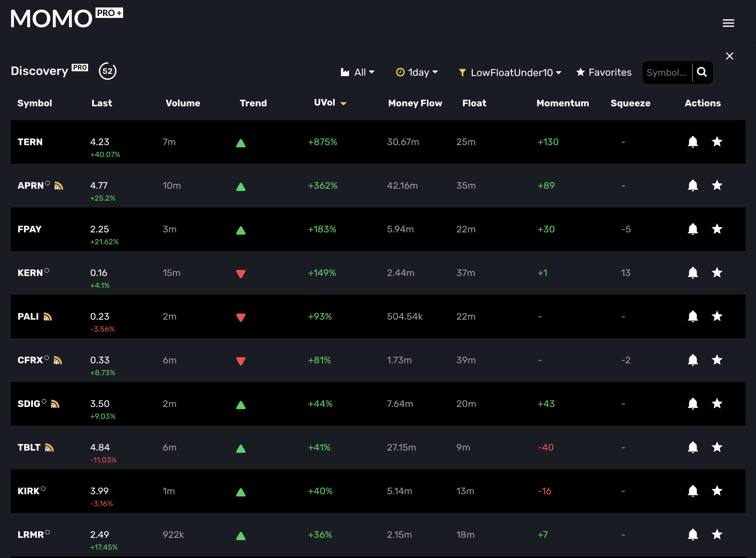
Task: Open the CFRX symbol link
Action: coord(30,360)
